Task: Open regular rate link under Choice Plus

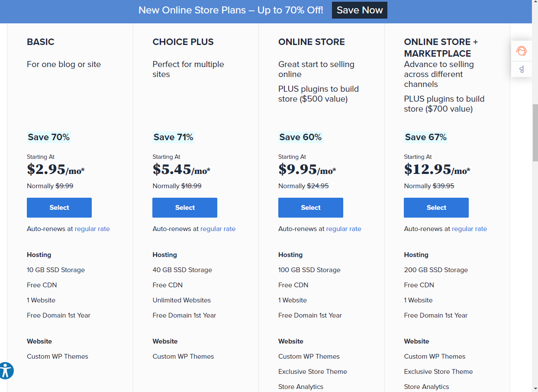Action: pyautogui.click(x=218, y=229)
